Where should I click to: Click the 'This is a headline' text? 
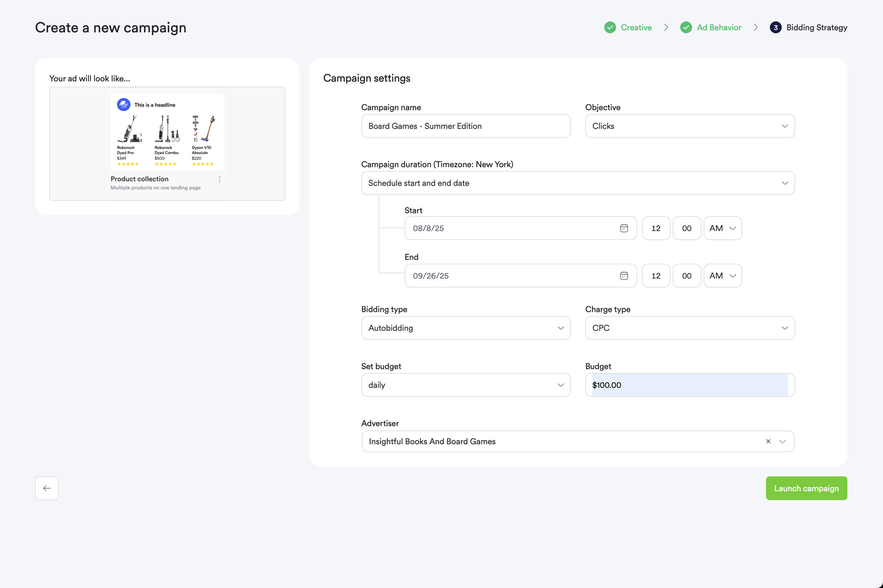point(155,105)
